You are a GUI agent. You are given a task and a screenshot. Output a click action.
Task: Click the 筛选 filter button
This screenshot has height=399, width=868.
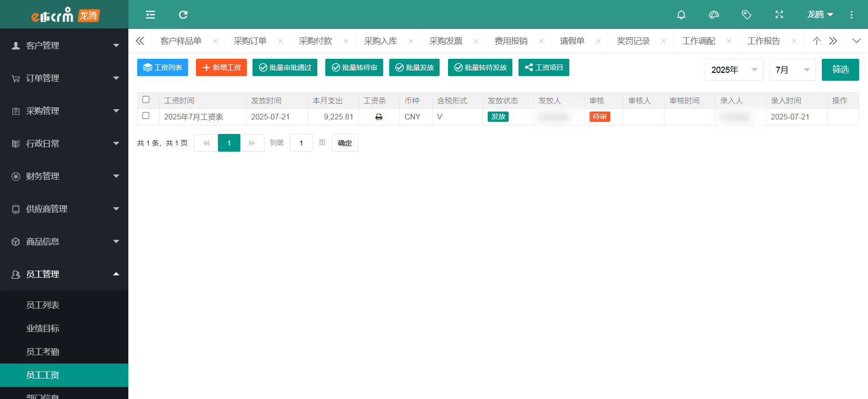click(840, 70)
